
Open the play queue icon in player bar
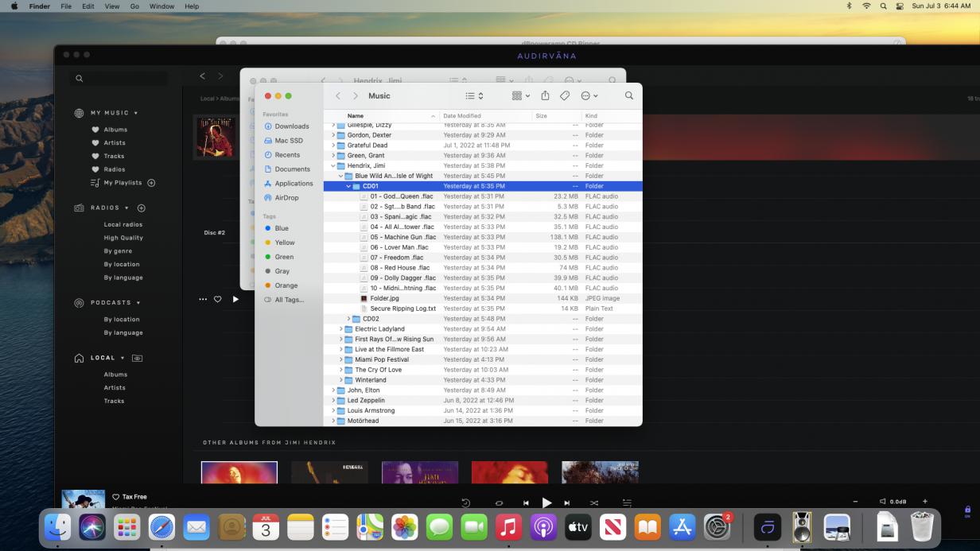(x=627, y=502)
